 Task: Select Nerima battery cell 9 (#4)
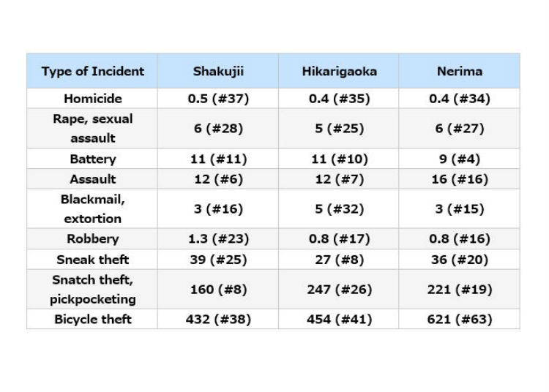(x=460, y=159)
